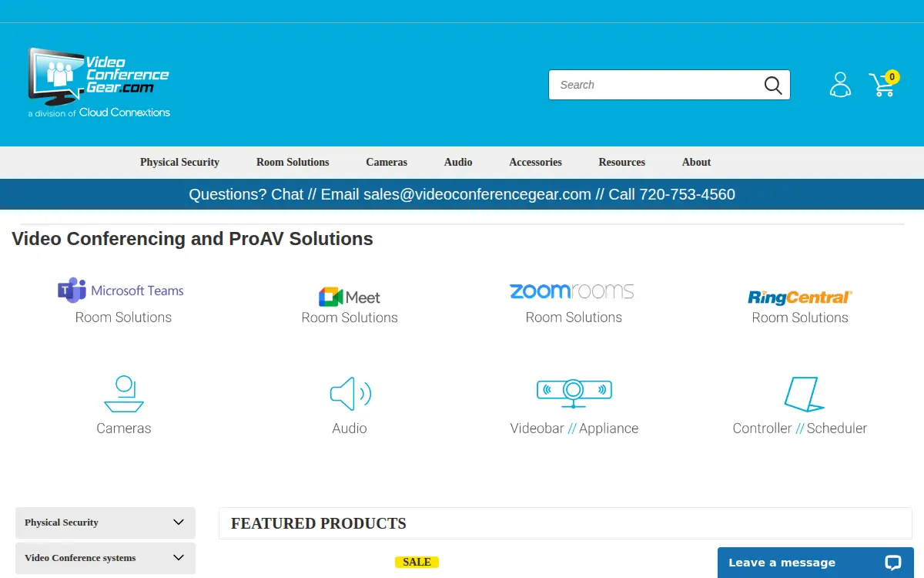Open the Cameras menu

click(387, 163)
